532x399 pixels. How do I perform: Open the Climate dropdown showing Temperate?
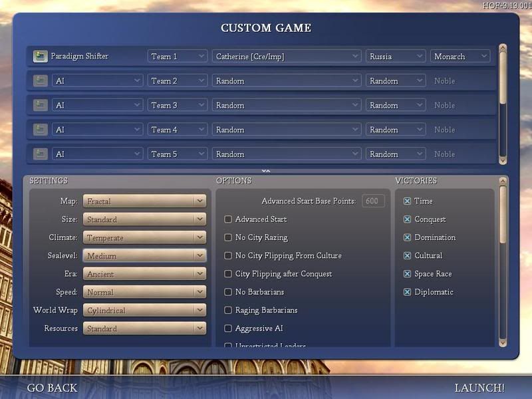pos(144,237)
